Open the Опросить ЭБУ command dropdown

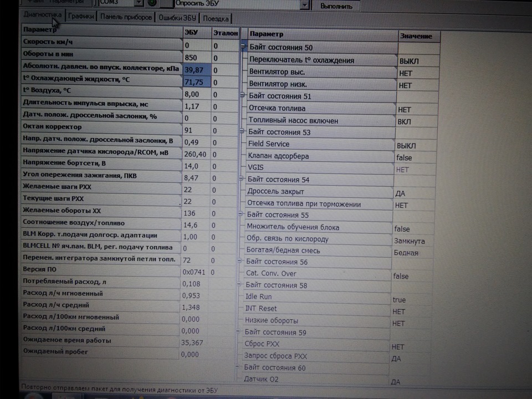click(305, 4)
